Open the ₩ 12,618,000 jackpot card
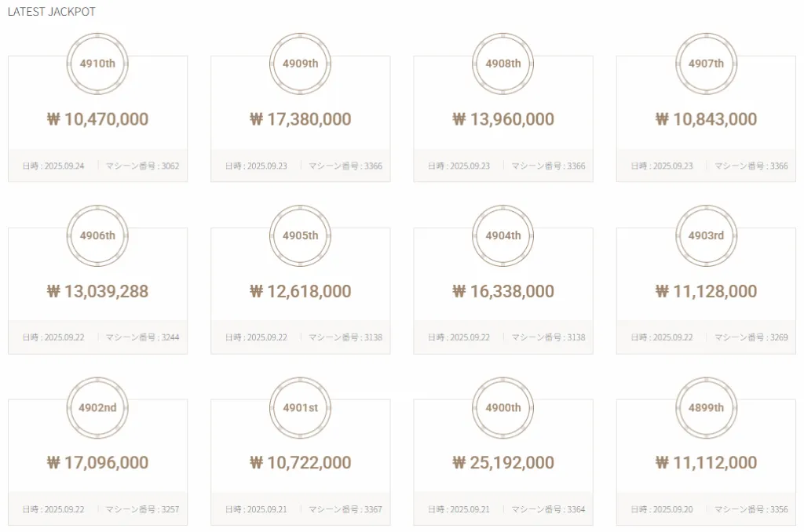The image size is (804, 532). (301, 290)
